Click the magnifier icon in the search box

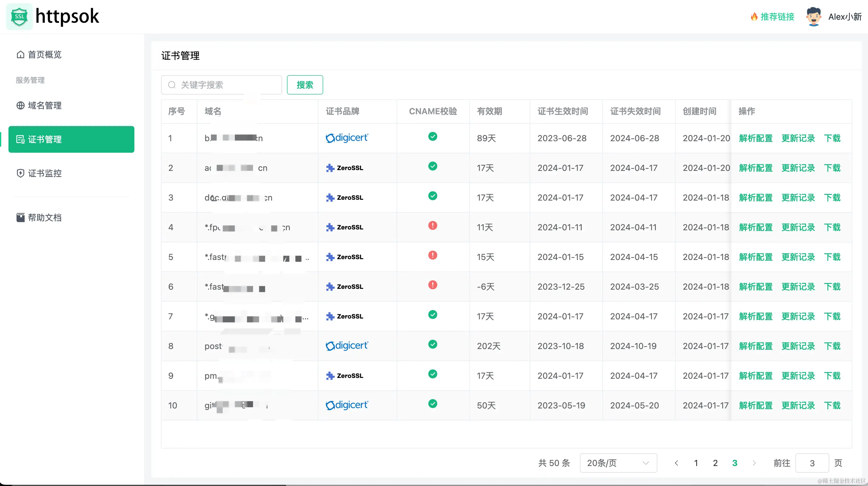click(x=172, y=85)
